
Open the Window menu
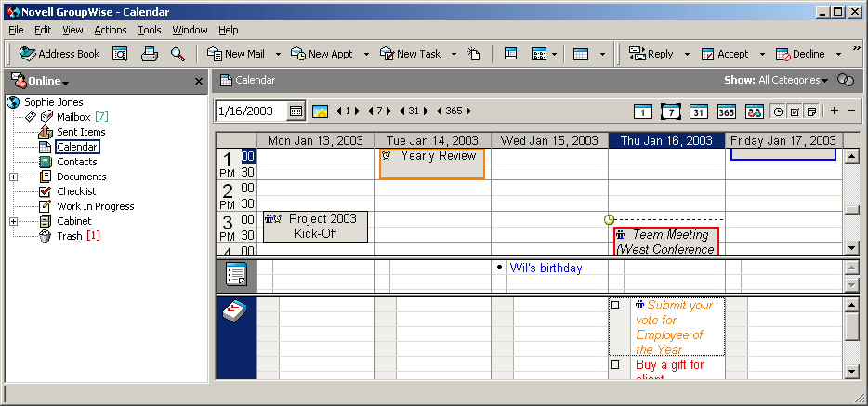pyautogui.click(x=190, y=30)
